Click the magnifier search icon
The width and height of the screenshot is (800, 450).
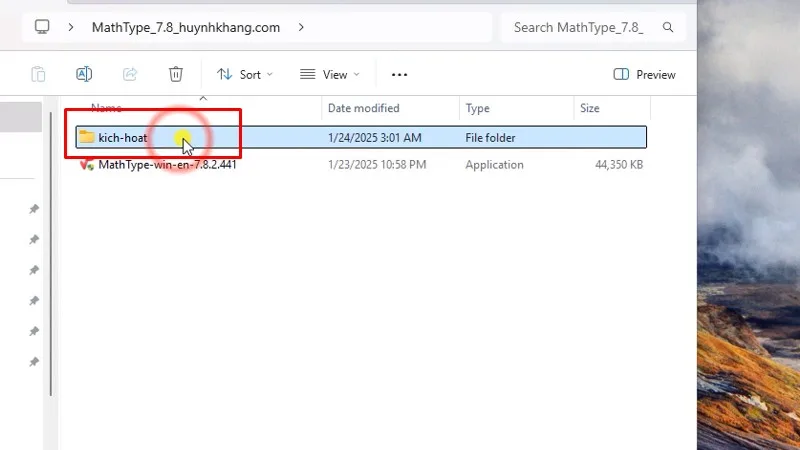(668, 27)
